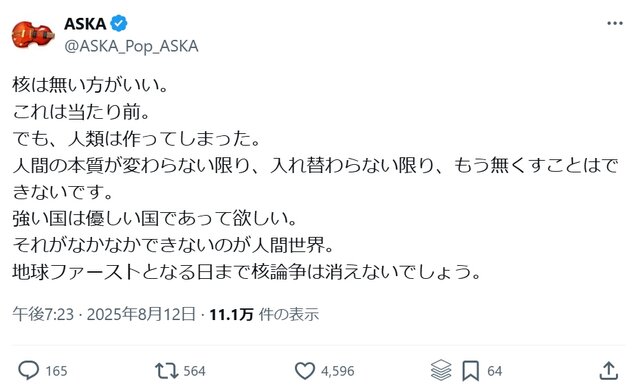Click the line 地球ファーストとなる日まで
The width and height of the screenshot is (640, 386).
pyautogui.click(x=247, y=272)
